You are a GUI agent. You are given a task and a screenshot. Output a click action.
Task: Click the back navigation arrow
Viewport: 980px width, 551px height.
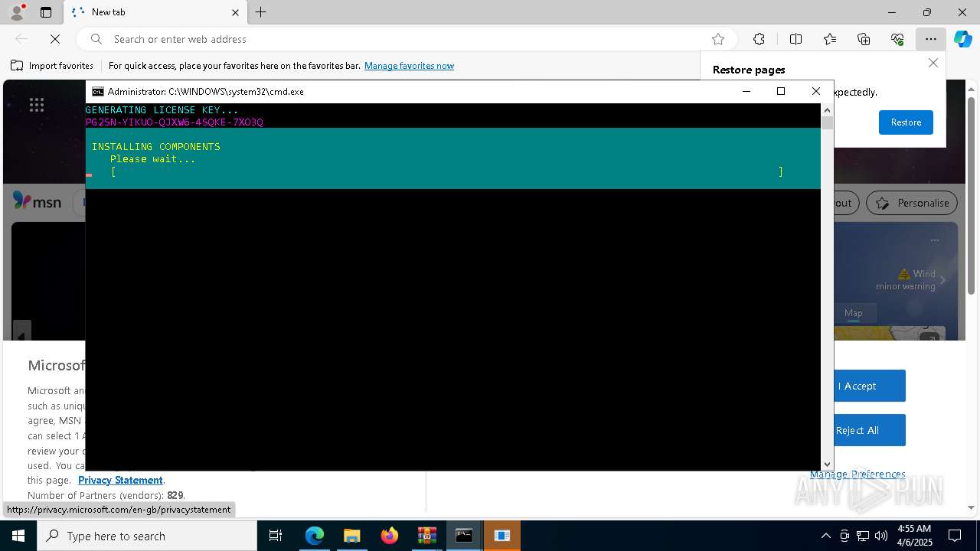point(21,39)
